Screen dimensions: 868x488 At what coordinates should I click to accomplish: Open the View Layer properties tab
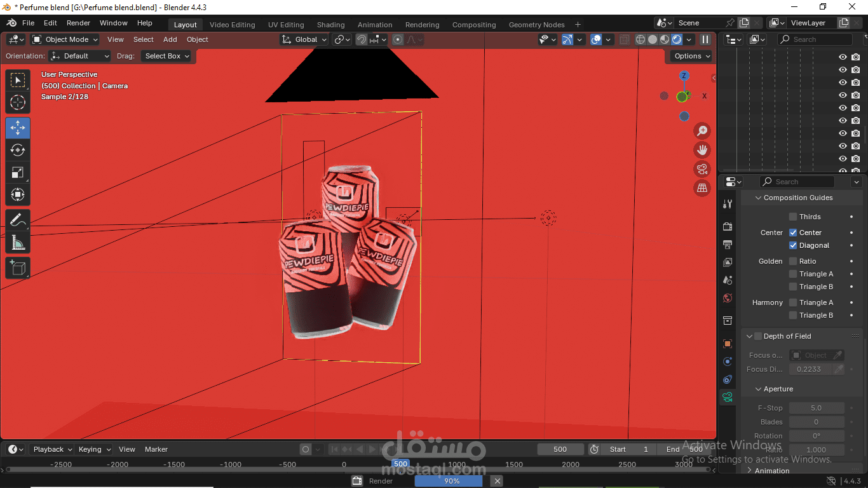coord(728,262)
